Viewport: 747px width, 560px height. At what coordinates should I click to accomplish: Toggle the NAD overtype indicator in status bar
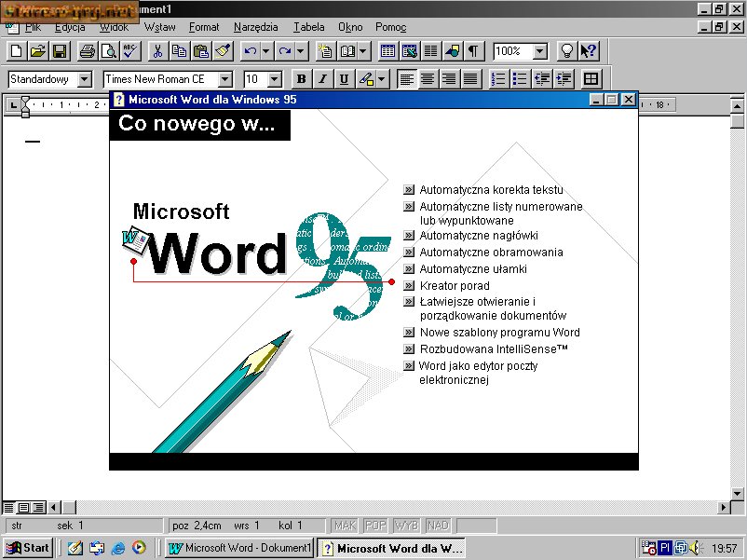(x=438, y=526)
